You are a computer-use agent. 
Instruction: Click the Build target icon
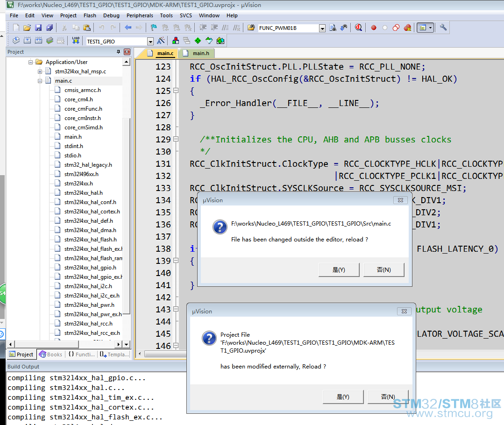27,41
